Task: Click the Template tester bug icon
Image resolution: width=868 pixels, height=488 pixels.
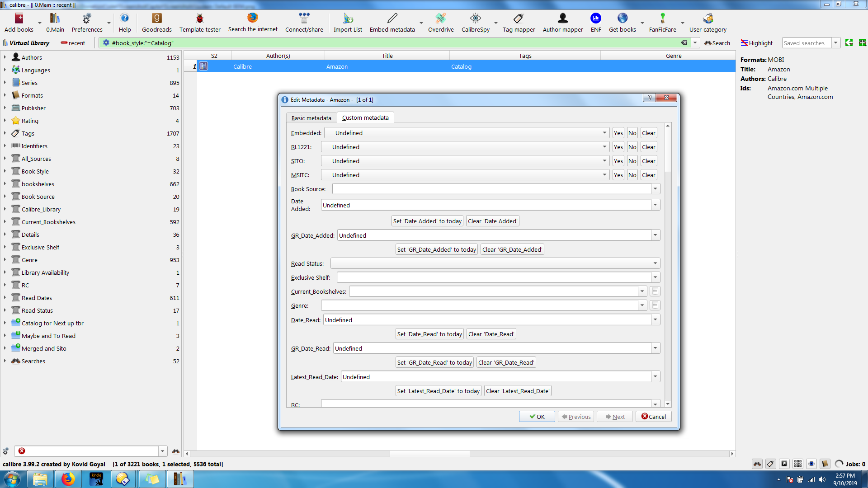Action: point(199,19)
